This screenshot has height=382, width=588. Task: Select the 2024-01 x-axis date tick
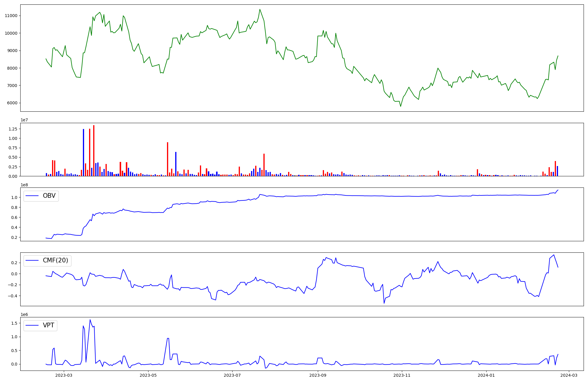click(x=486, y=375)
